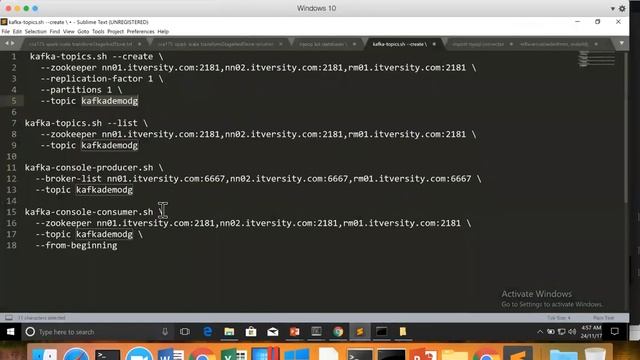Click the editor's vertical scrollbar
The width and height of the screenshot is (640, 360).
coord(626,127)
